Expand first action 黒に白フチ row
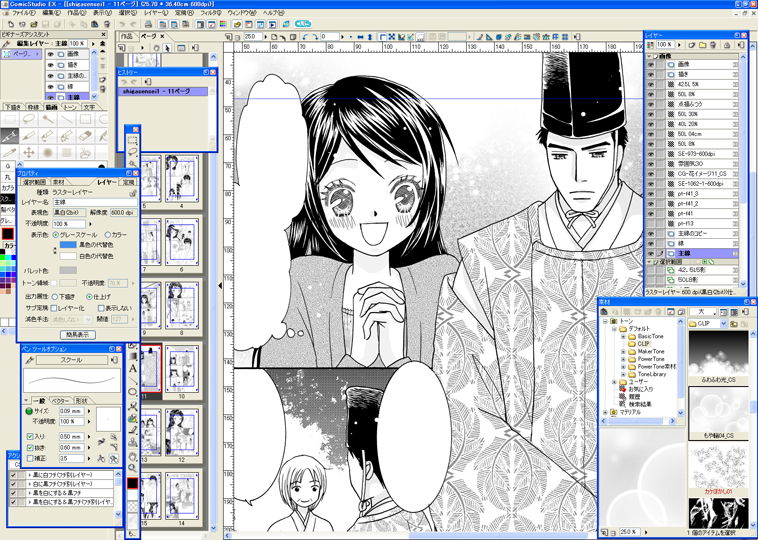Screen dimensions: 758x540 point(29,475)
